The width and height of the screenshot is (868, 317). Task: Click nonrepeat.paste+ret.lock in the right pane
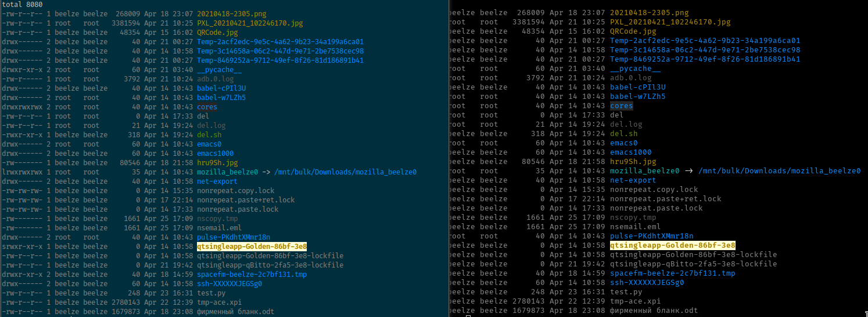666,198
